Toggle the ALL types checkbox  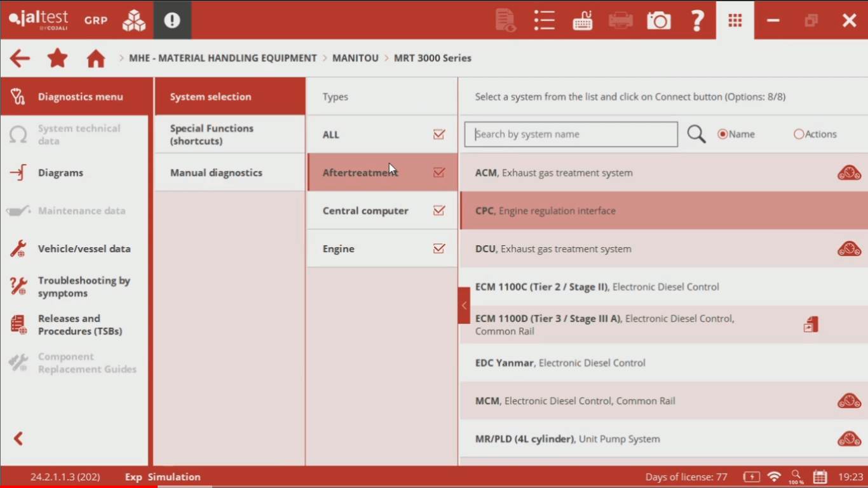click(438, 134)
